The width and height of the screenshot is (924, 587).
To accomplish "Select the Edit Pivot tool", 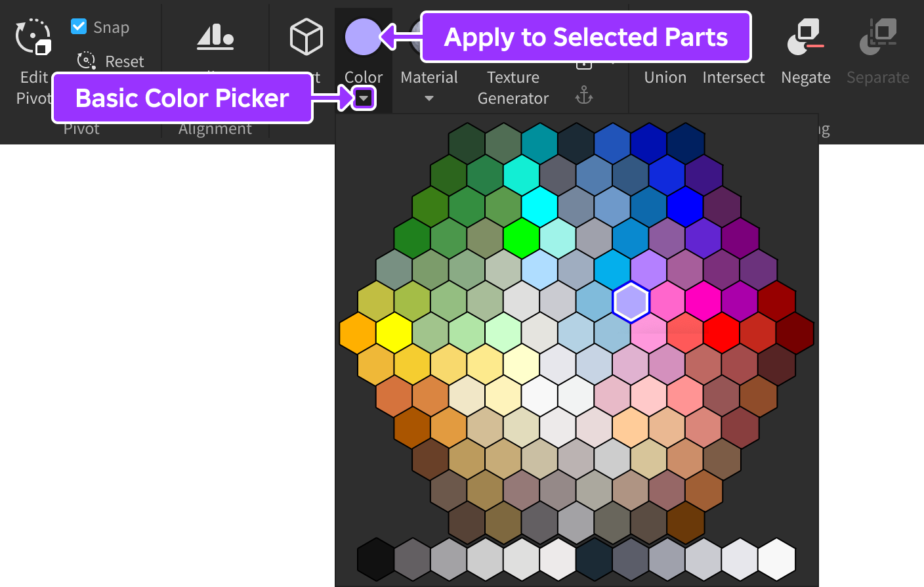I will tap(33, 37).
